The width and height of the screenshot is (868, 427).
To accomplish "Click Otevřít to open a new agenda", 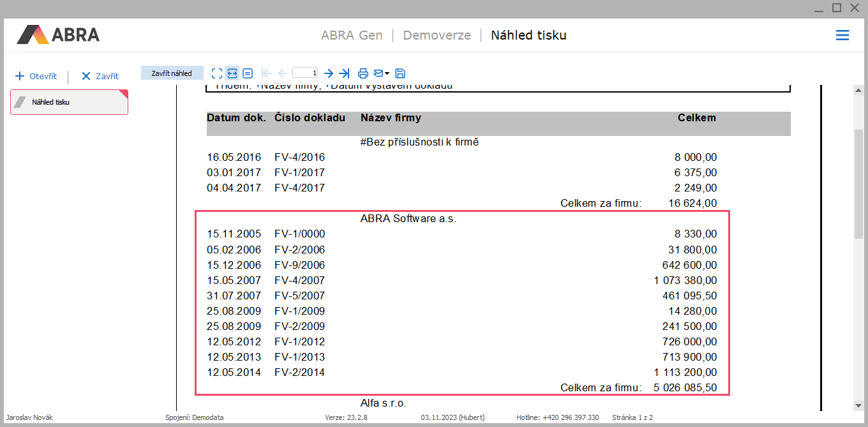I will coord(36,76).
